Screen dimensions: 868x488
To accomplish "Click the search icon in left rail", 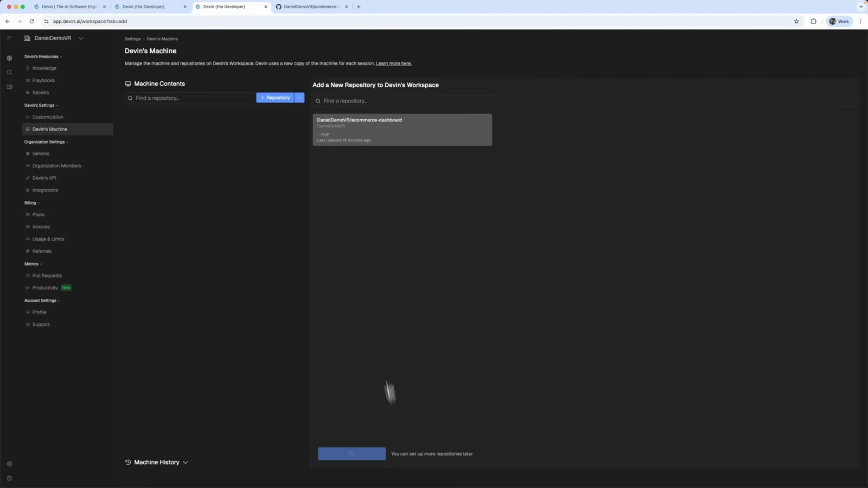I will click(9, 73).
